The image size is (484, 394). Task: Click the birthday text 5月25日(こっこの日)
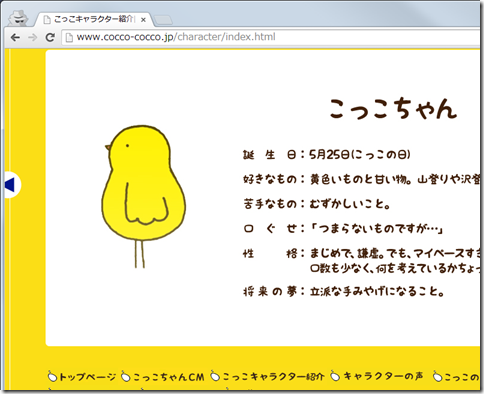click(360, 155)
